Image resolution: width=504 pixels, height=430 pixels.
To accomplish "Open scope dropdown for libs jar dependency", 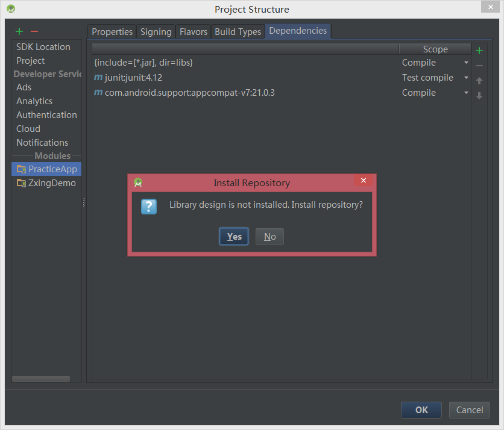I will [466, 63].
